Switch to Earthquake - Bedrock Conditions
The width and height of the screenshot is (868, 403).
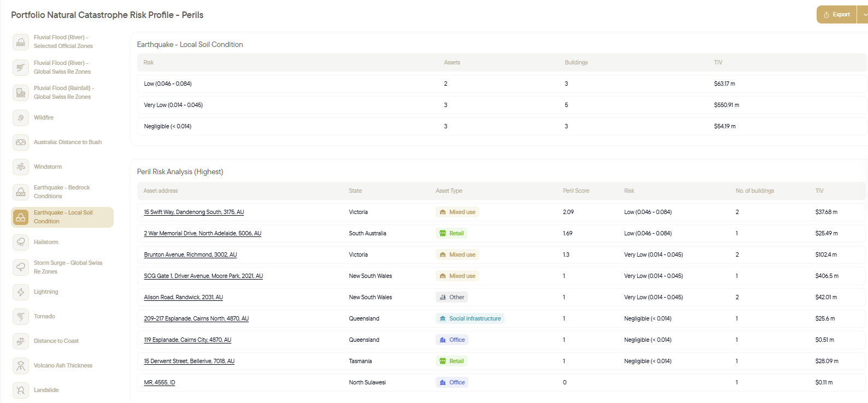tap(62, 192)
